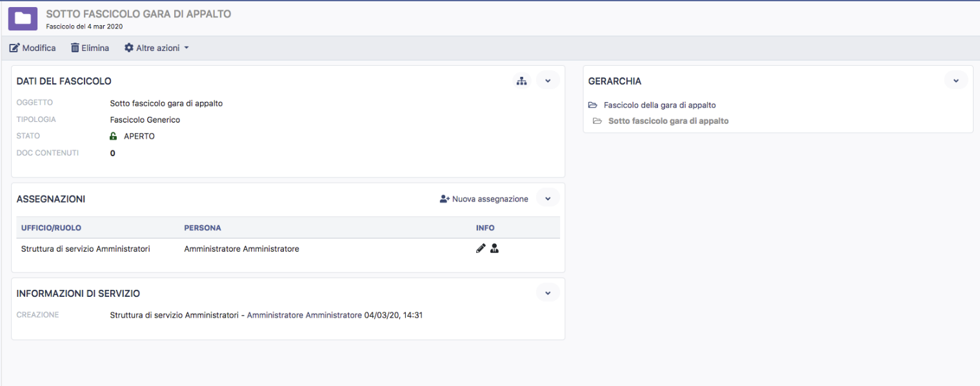Viewport: 980px width, 386px height.
Task: Open Fascicolo della gara di appalto in hierarchy
Action: pyautogui.click(x=659, y=105)
